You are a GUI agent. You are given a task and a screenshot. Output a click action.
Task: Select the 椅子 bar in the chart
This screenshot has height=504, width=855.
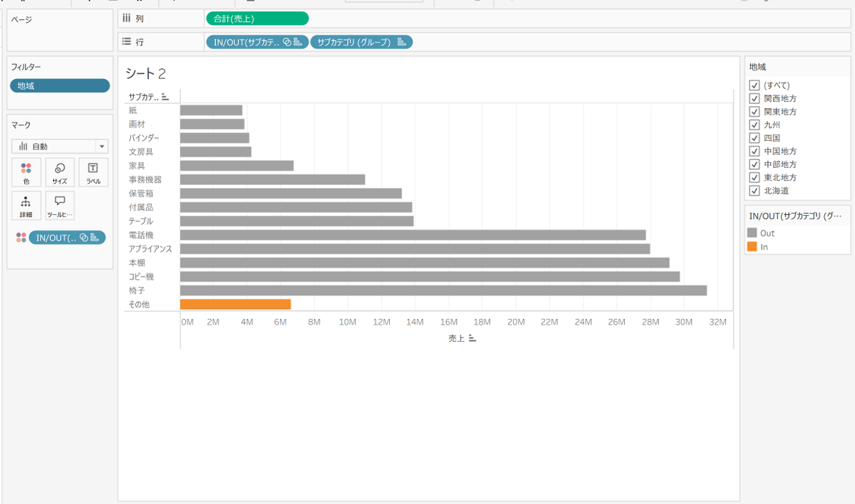(444, 290)
